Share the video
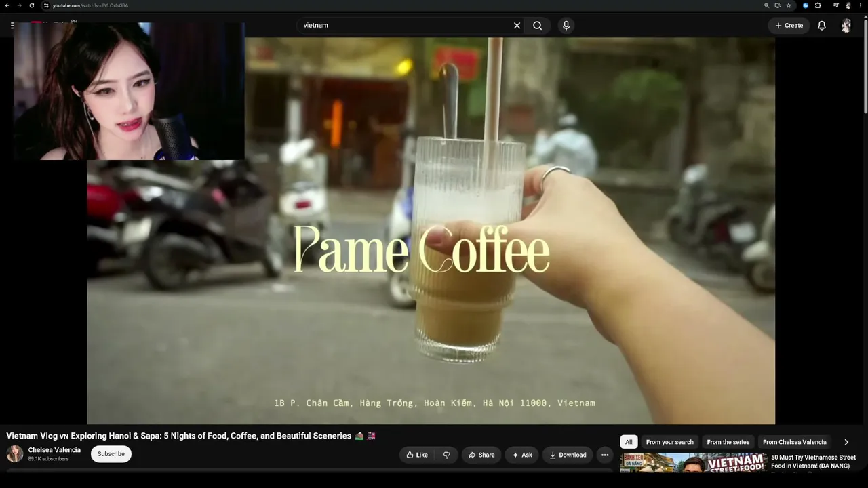 pyautogui.click(x=481, y=455)
